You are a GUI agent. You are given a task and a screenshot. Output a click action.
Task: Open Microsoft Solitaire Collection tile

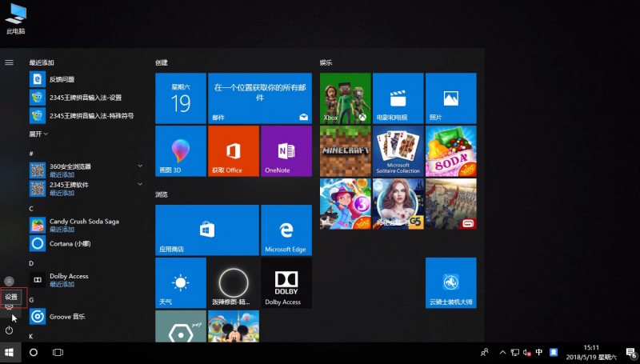398,151
